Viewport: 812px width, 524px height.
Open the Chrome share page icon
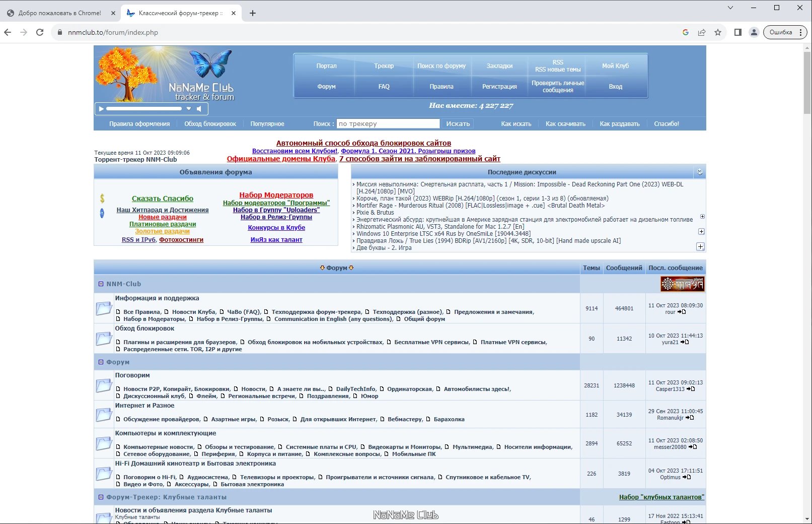[x=702, y=32]
